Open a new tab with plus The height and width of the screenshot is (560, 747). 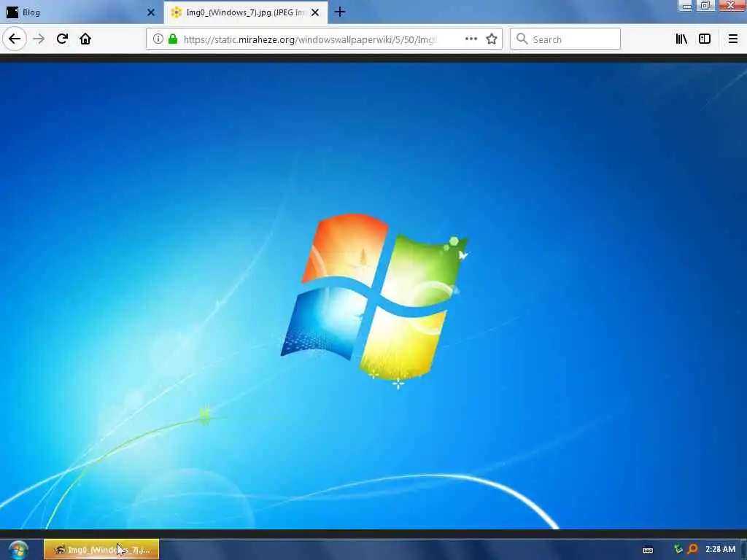[340, 12]
